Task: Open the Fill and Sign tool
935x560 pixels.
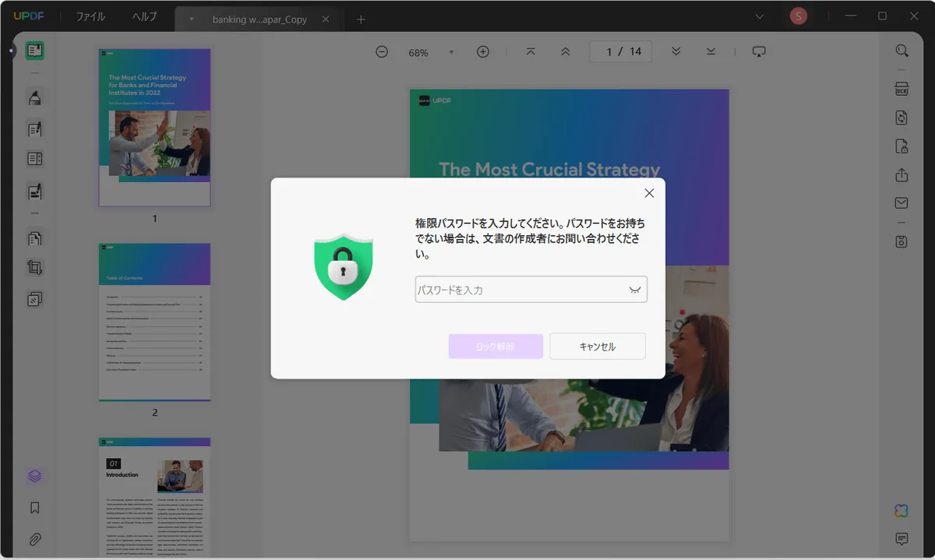Action: click(x=34, y=191)
